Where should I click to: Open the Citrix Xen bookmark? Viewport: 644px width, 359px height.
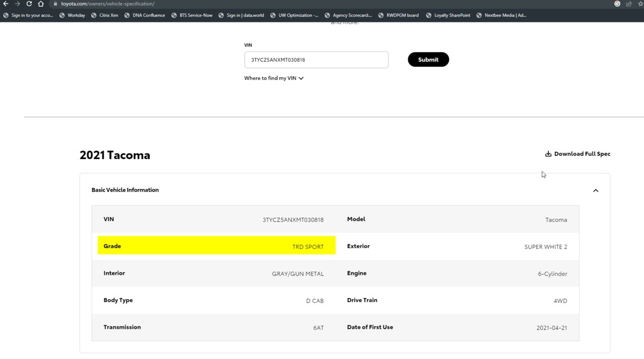tap(105, 15)
